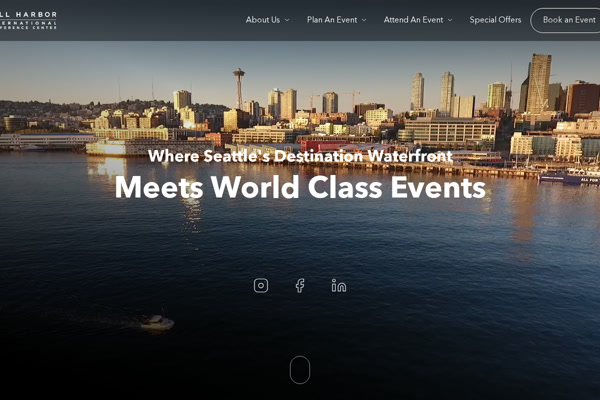The height and width of the screenshot is (400, 600).
Task: Click the Where Seattle's Destination Waterfront subheading
Action: [x=300, y=156]
